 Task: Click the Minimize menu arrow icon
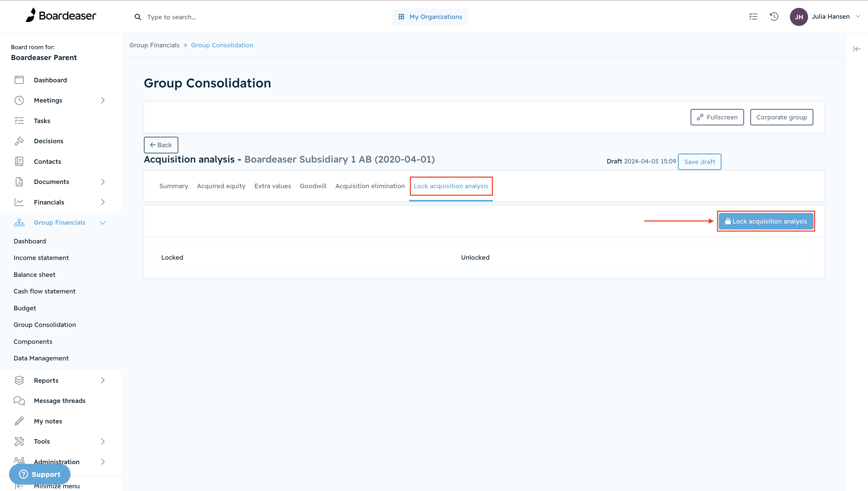click(19, 486)
